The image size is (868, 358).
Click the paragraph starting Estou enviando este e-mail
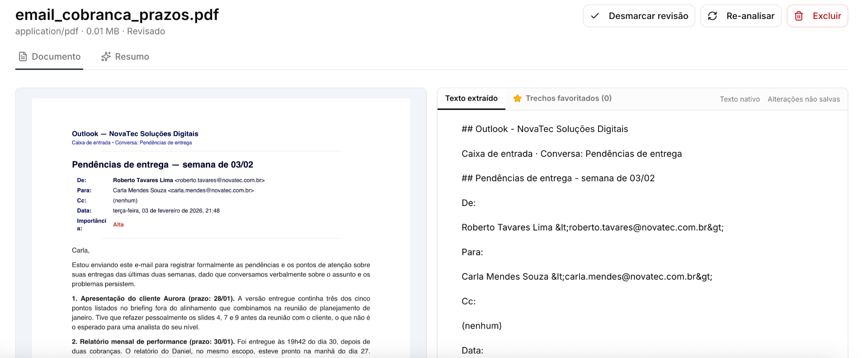221,274
